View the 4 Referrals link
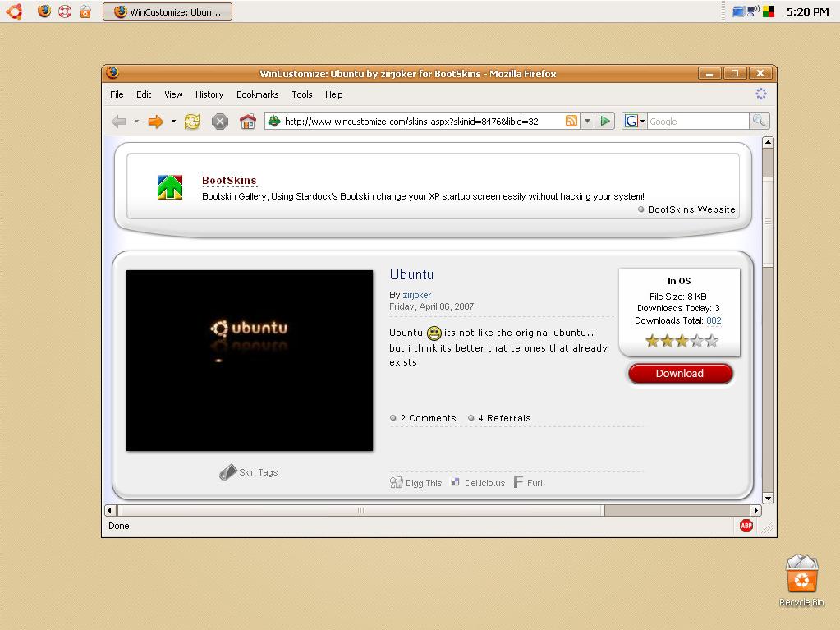The image size is (840, 630). 504,418
